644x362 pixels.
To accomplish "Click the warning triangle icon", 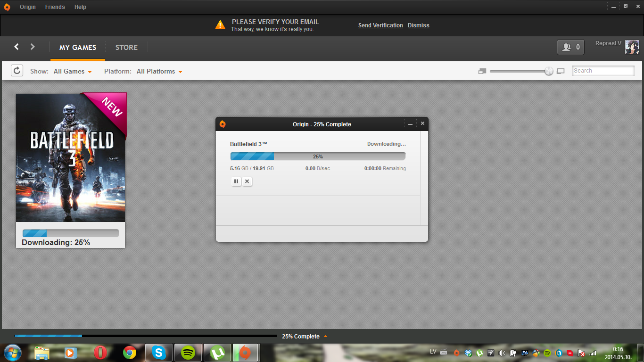I will pyautogui.click(x=220, y=25).
